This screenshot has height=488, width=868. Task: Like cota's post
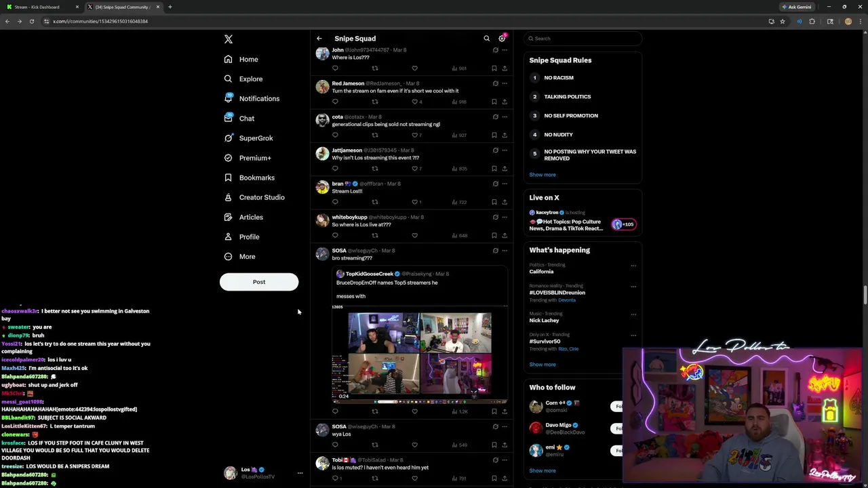pos(416,135)
